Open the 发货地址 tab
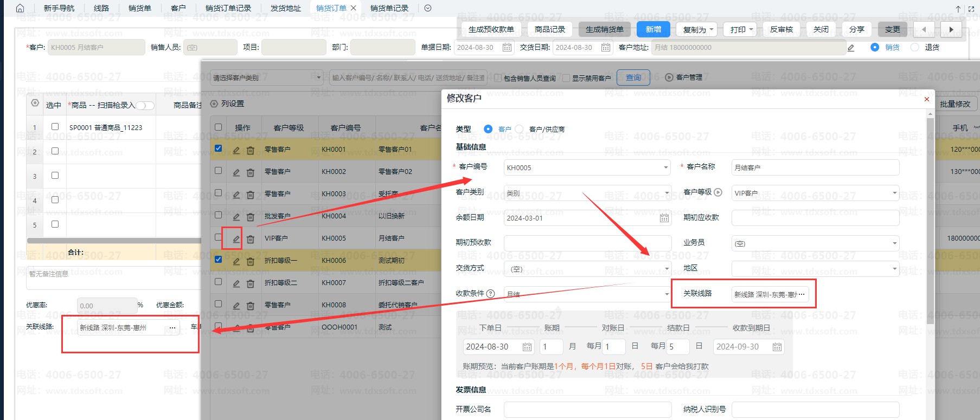 tap(285, 8)
